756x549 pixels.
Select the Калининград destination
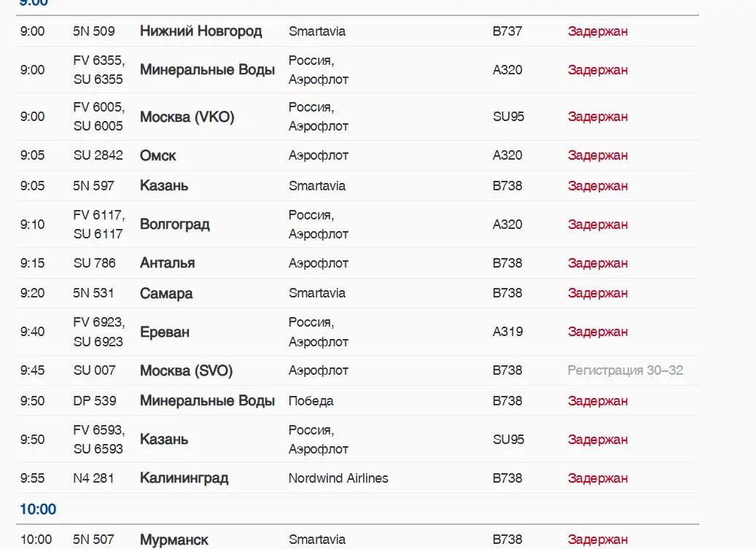coord(184,478)
